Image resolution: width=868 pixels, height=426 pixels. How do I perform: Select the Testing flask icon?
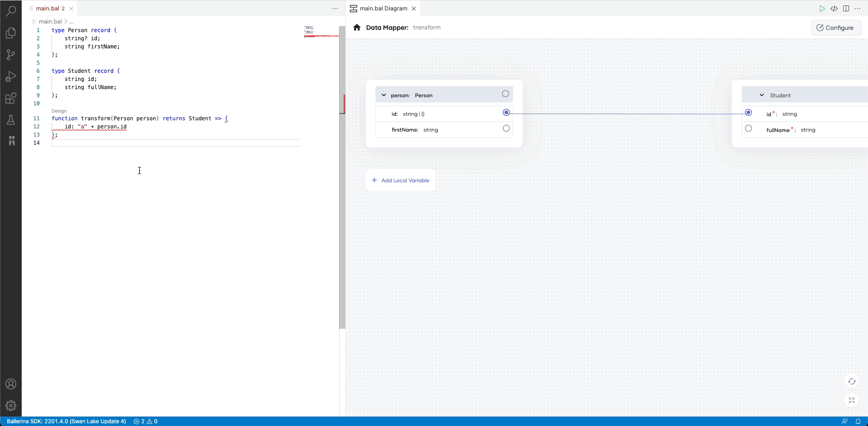(x=11, y=120)
